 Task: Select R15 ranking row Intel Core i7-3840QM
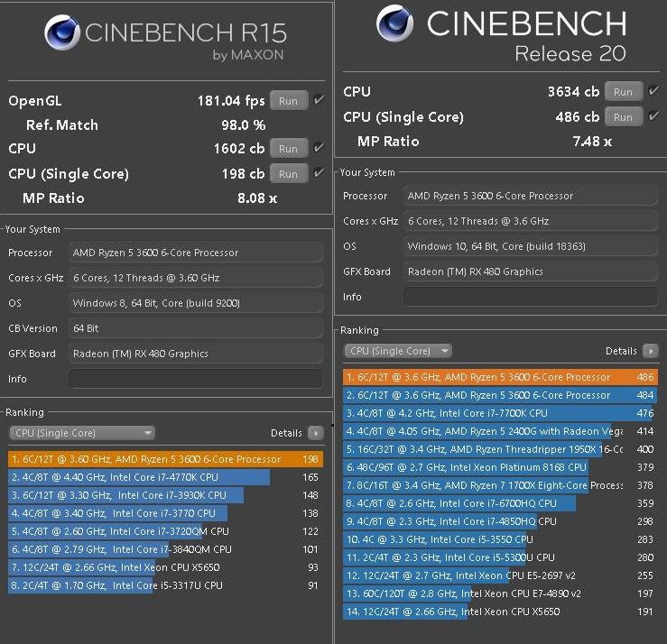point(165,549)
